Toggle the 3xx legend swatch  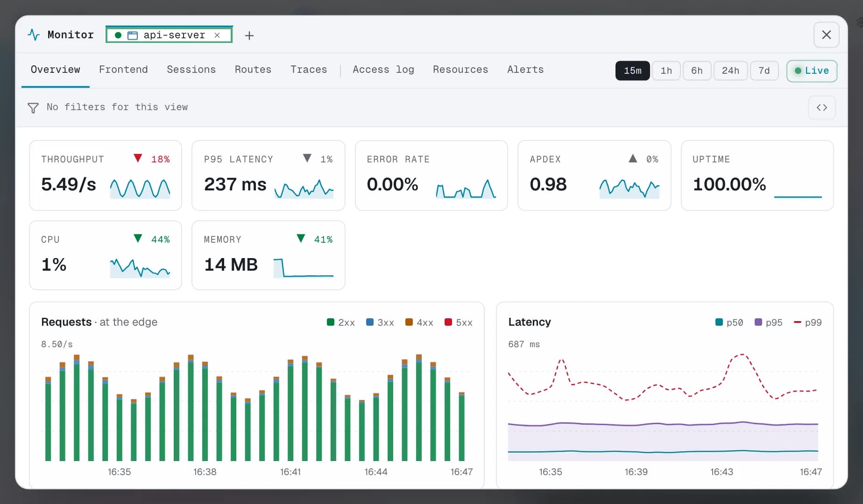(370, 322)
